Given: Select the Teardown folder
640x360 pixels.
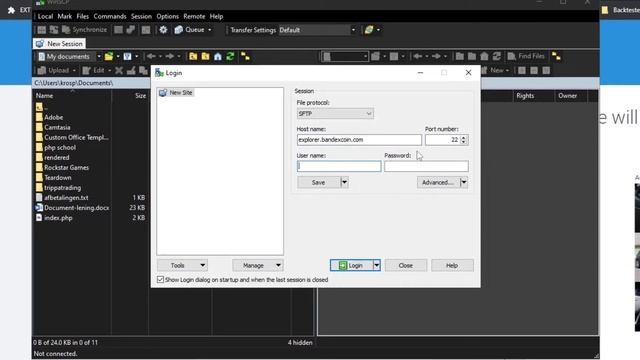Looking at the screenshot, I should [58, 178].
